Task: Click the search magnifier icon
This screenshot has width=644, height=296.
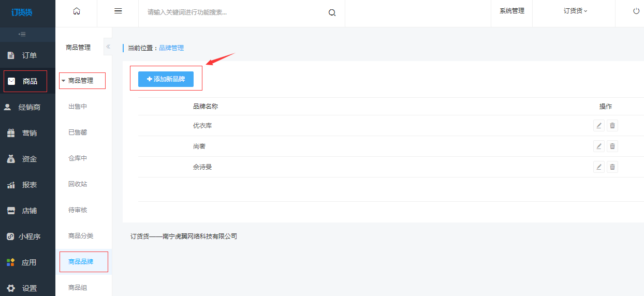Action: click(x=332, y=13)
